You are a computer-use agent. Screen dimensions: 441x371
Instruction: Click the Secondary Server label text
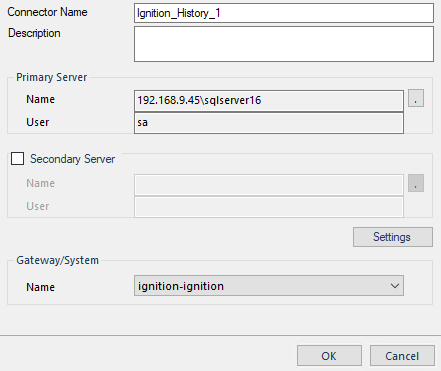(x=72, y=159)
